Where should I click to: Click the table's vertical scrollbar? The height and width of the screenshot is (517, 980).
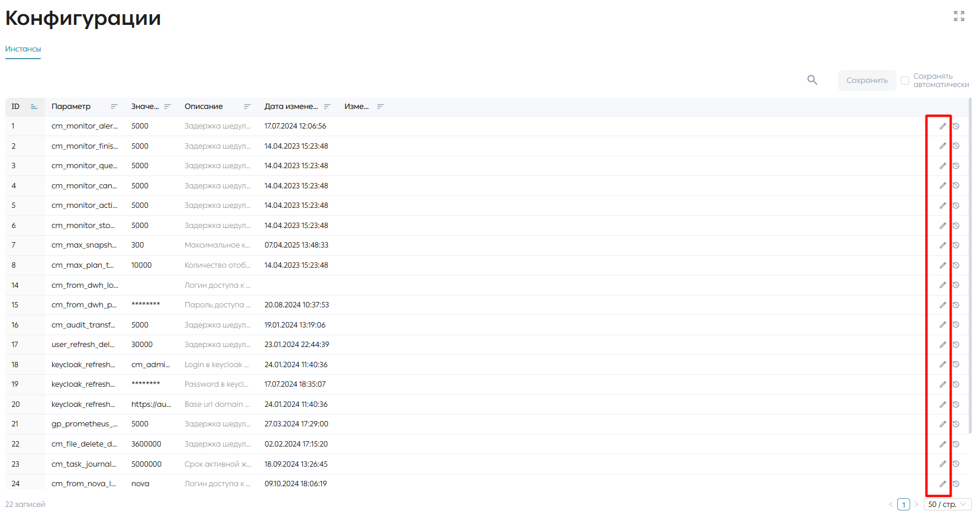[970, 265]
